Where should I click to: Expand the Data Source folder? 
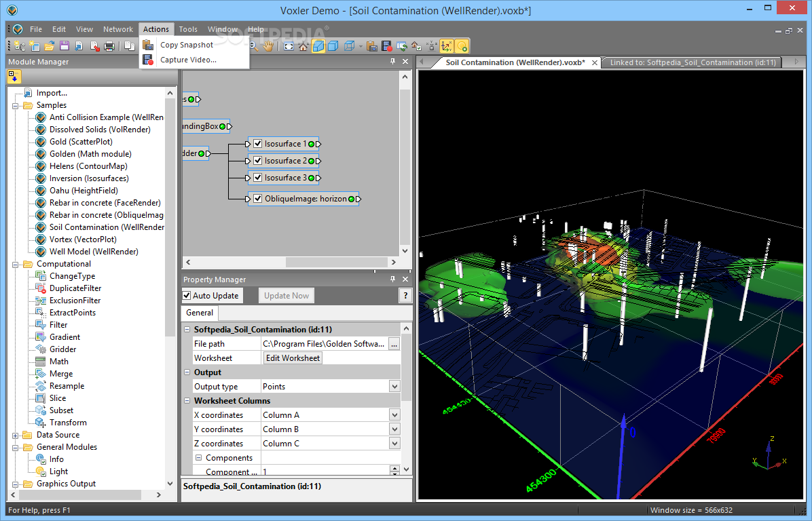16,435
